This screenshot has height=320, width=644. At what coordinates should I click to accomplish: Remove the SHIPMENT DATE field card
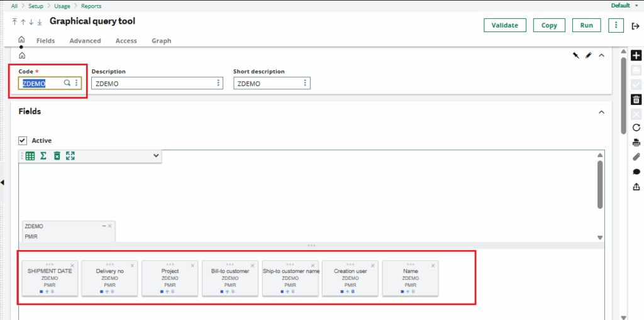[72, 265]
